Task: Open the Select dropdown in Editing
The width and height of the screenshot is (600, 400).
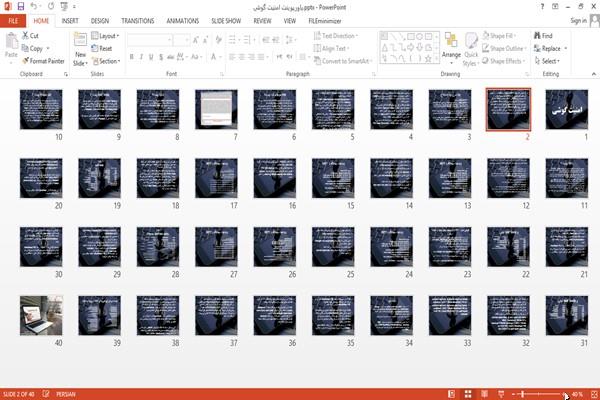Action: (547, 61)
